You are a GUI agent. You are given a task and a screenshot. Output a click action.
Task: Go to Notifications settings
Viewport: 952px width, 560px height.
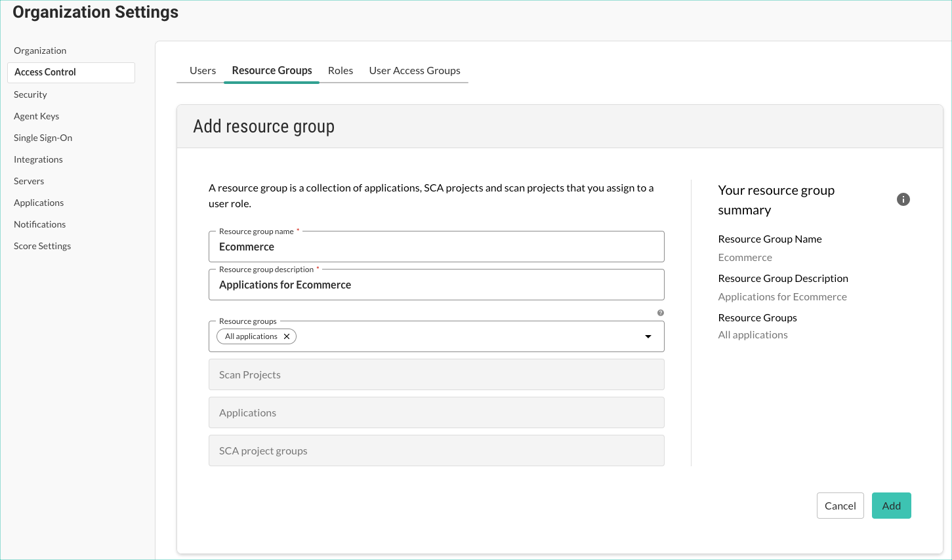[39, 224]
